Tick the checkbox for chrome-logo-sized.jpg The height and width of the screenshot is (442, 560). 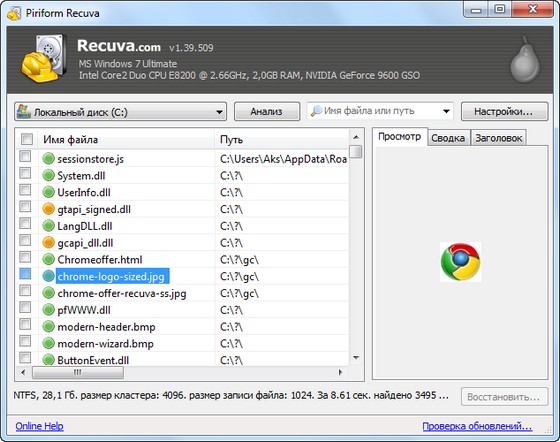(x=25, y=274)
